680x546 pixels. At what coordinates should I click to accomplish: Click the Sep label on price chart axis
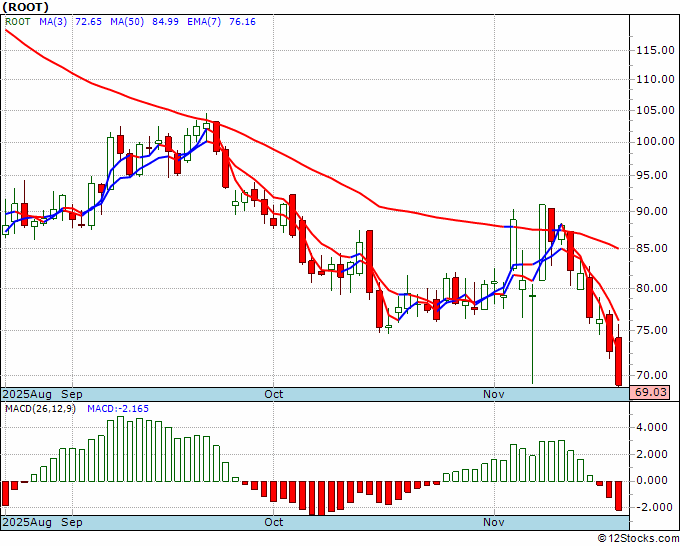pyautogui.click(x=72, y=394)
